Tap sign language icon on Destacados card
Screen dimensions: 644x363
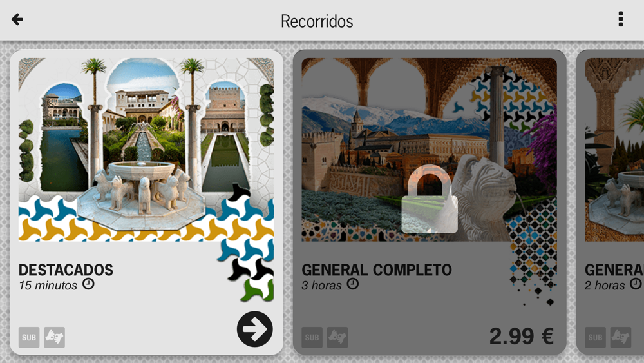54,337
